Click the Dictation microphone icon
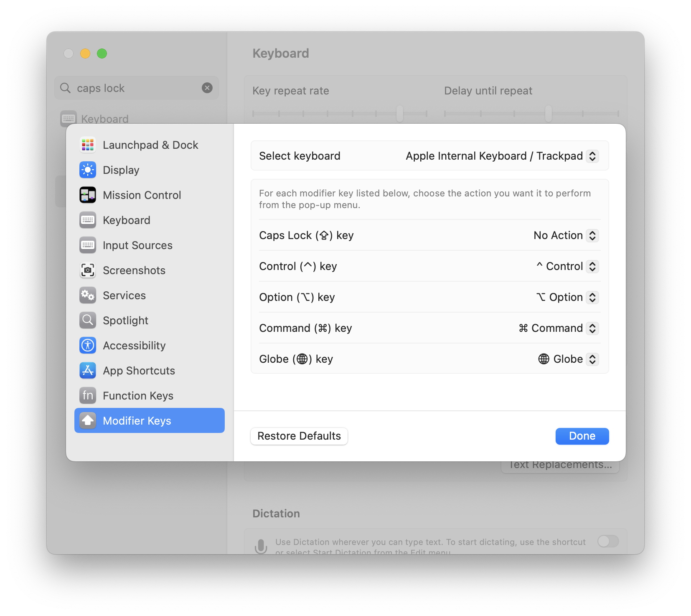 point(261,546)
